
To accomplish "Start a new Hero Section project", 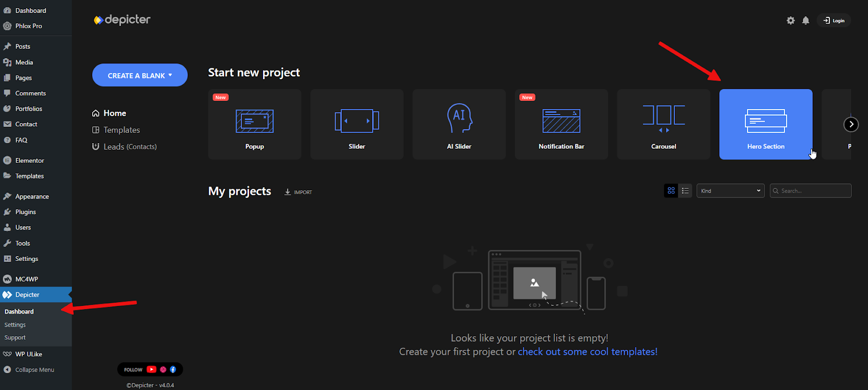I will click(x=766, y=124).
